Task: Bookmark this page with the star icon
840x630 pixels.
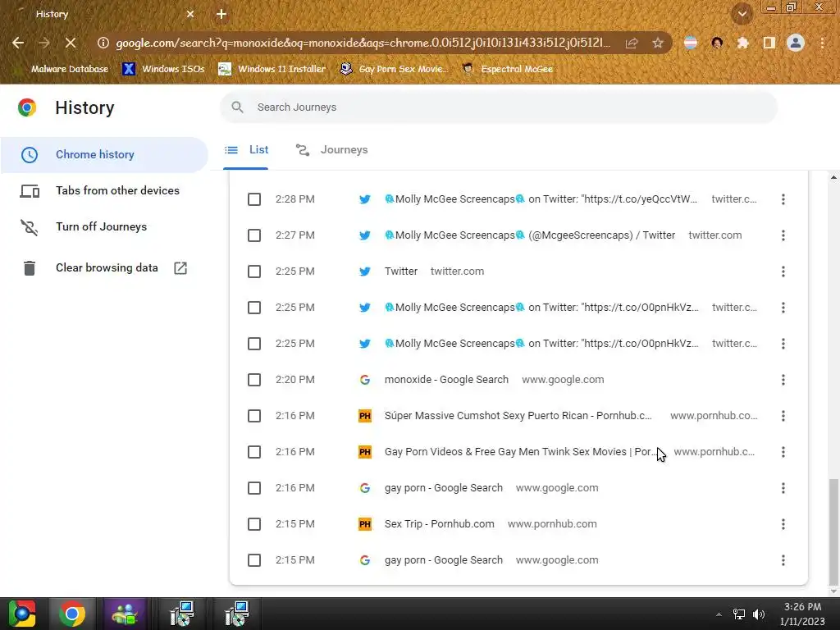Action: pos(658,43)
